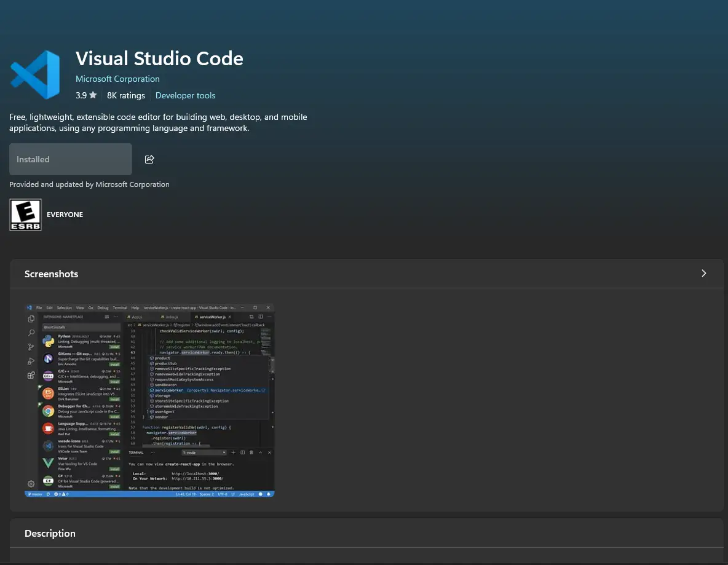Click the 8K ratings count
Screen dimensions: 728x565
[126, 96]
